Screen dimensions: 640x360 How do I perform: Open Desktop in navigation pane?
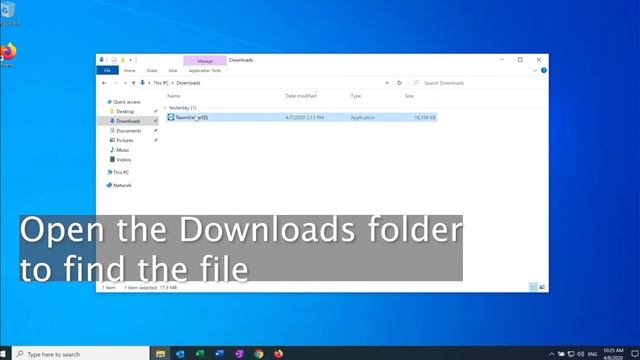click(125, 111)
